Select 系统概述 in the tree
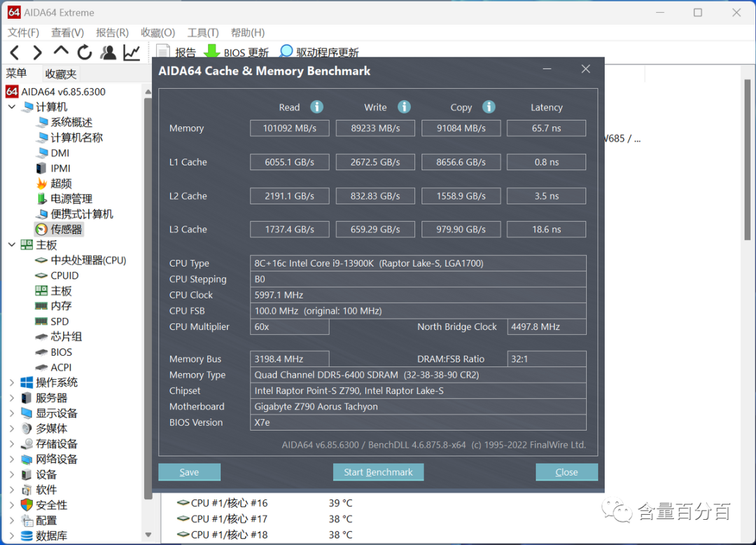Screen dimensions: 756x545 click(x=64, y=122)
